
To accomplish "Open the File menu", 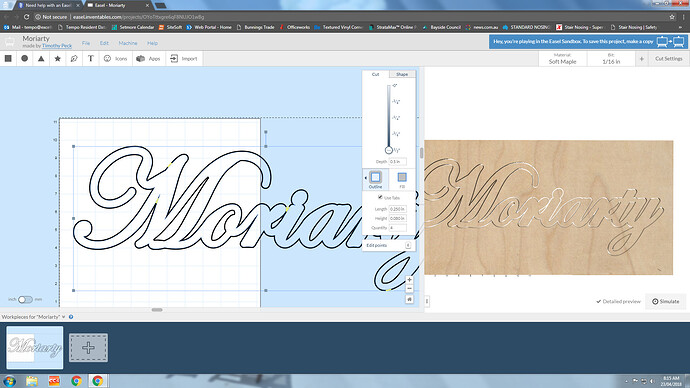I will coord(86,43).
